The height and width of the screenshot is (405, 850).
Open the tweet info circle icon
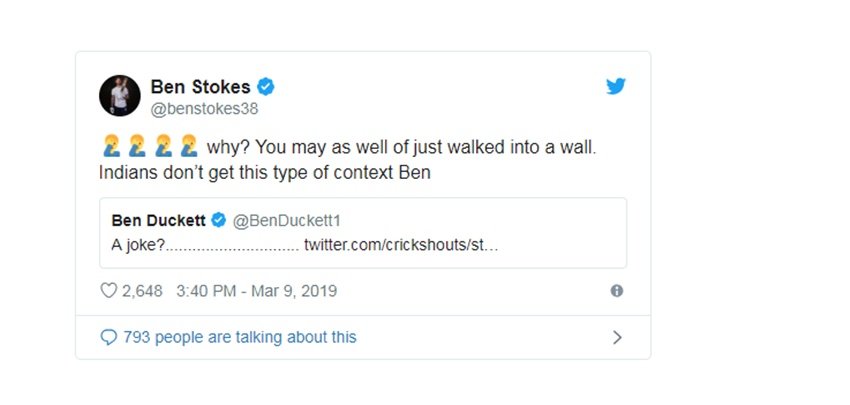point(617,291)
